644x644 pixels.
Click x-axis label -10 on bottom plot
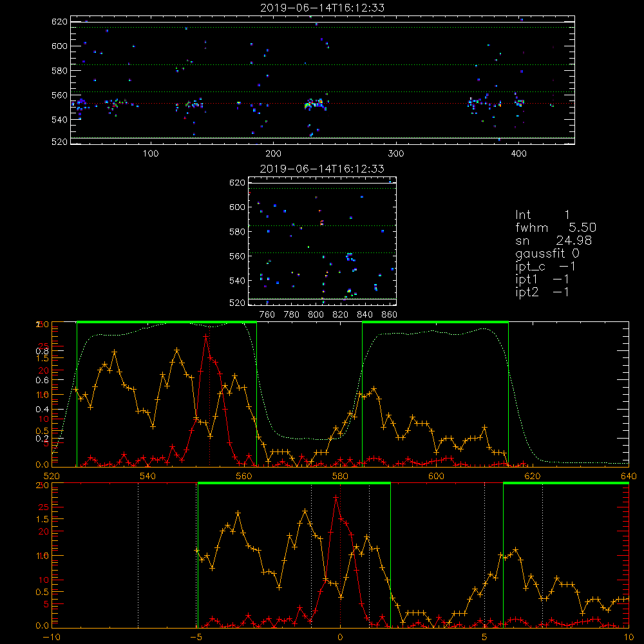[52, 637]
